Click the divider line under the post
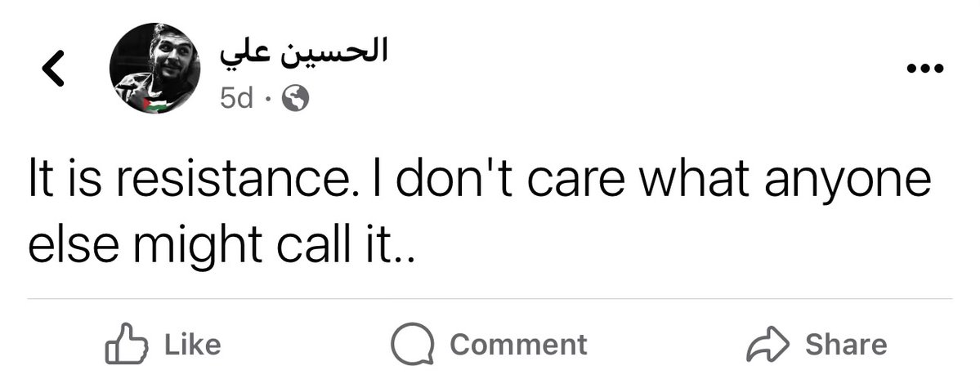980x388 pixels. (490, 299)
